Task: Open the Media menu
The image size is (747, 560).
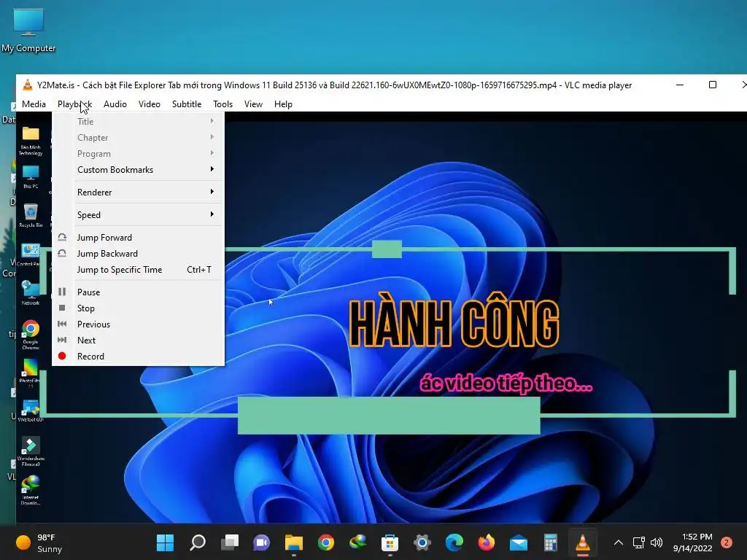Action: (x=34, y=104)
